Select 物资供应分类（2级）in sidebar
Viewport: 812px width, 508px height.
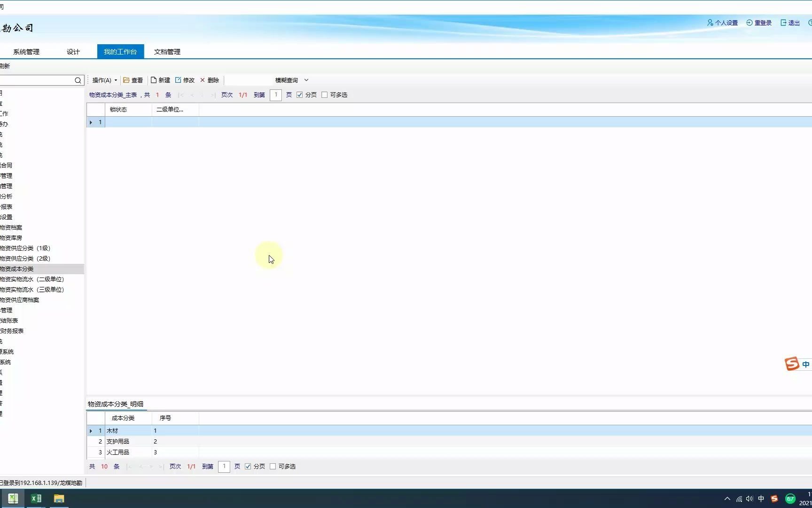click(x=25, y=259)
